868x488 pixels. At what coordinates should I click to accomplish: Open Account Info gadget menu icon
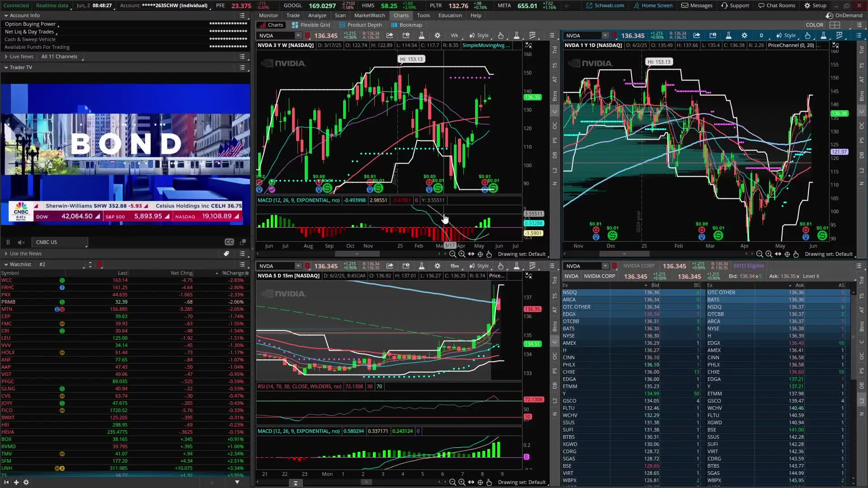[x=242, y=15]
